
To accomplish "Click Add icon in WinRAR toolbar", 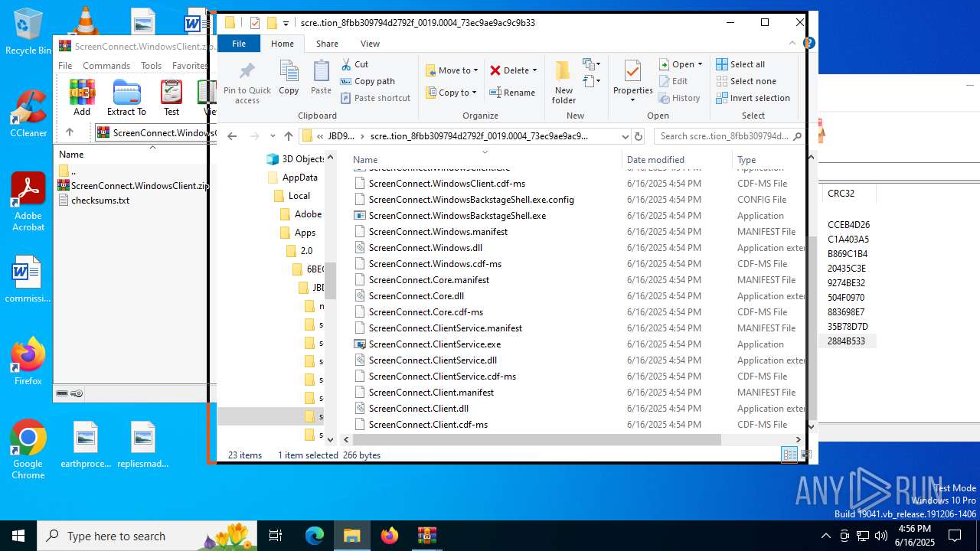I will (x=82, y=97).
